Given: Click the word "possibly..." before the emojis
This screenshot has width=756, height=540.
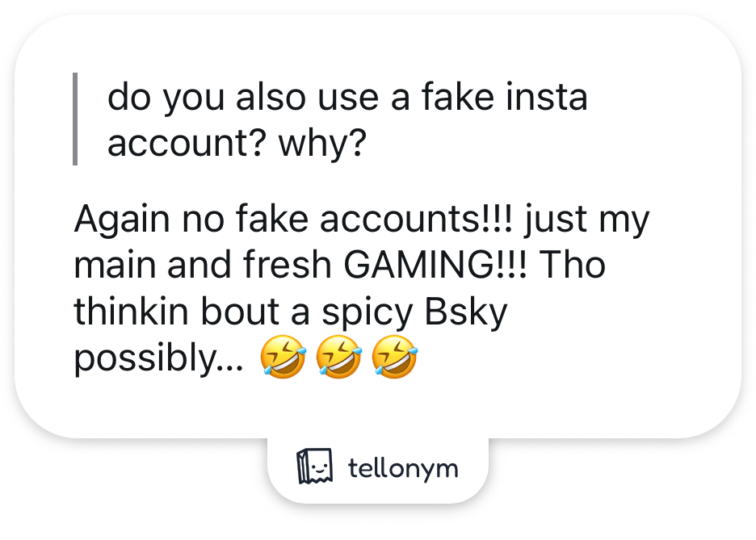Looking at the screenshot, I should click(x=158, y=359).
